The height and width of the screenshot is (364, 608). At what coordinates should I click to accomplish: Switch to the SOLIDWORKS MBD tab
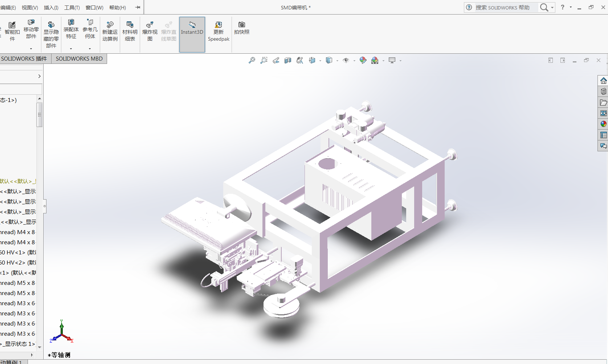(79, 59)
